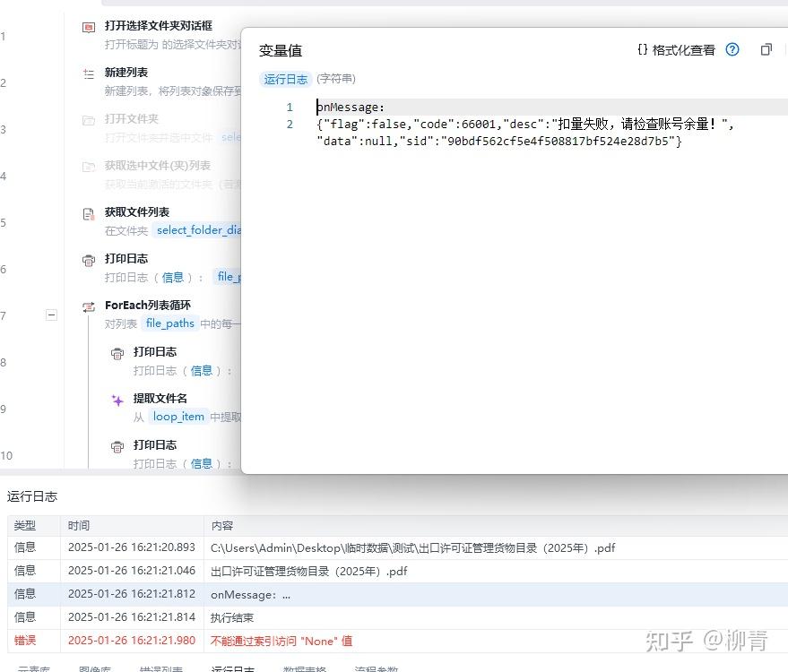The width and height of the screenshot is (788, 672).
Task: Click the help question mark icon
Action: [732, 50]
